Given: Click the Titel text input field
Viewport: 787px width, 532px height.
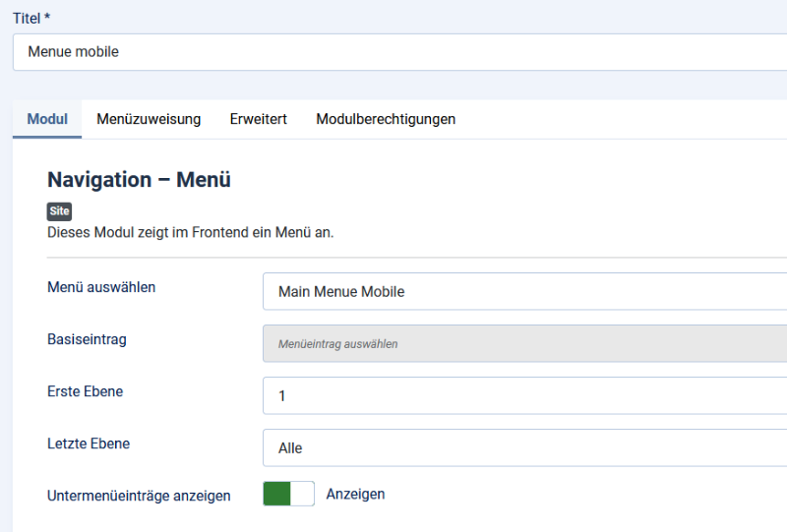Looking at the screenshot, I should (x=393, y=52).
